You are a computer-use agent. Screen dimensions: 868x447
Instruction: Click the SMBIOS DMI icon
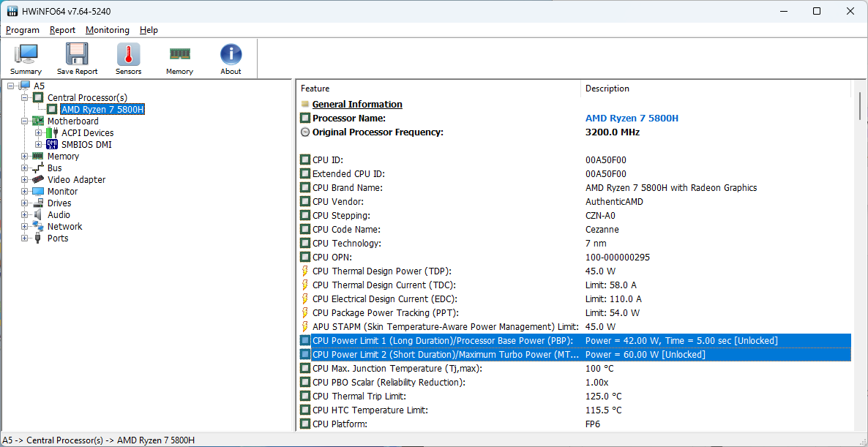(52, 144)
